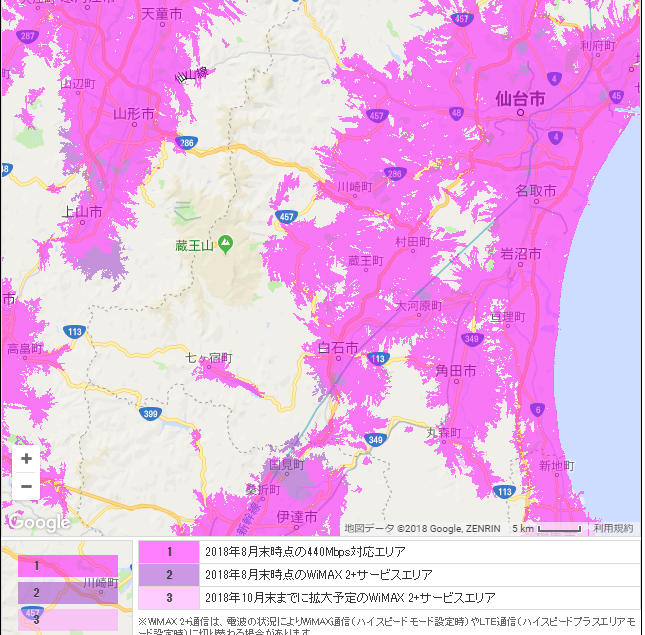Click the Route 113 shield below 新地町
645x635 pixels.
tap(504, 491)
